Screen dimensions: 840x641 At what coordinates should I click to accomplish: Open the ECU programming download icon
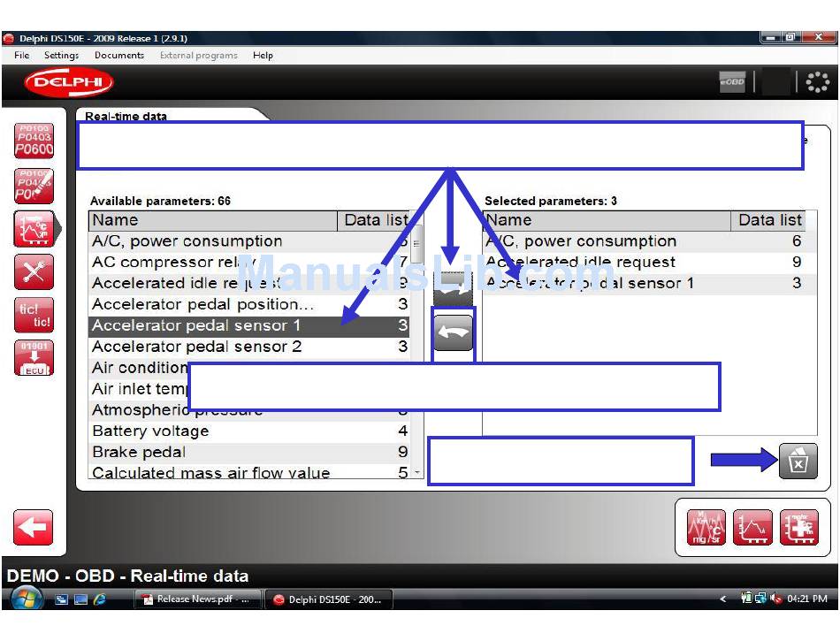pos(34,358)
